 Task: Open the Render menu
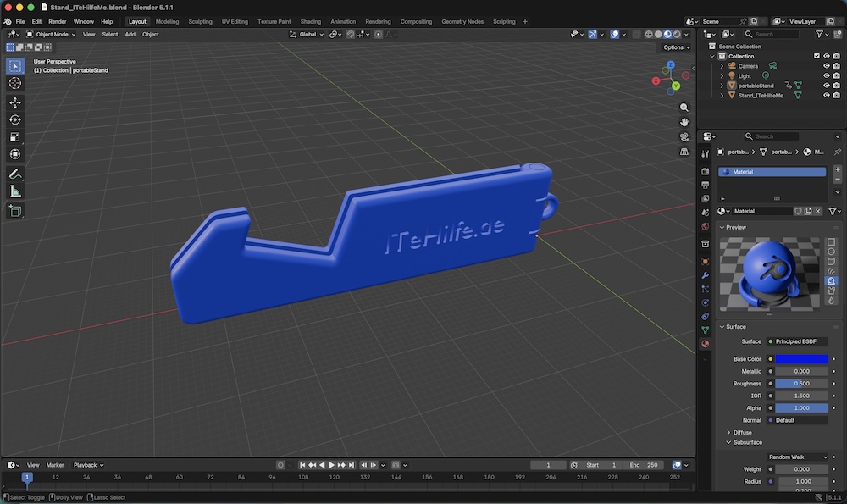(x=58, y=22)
